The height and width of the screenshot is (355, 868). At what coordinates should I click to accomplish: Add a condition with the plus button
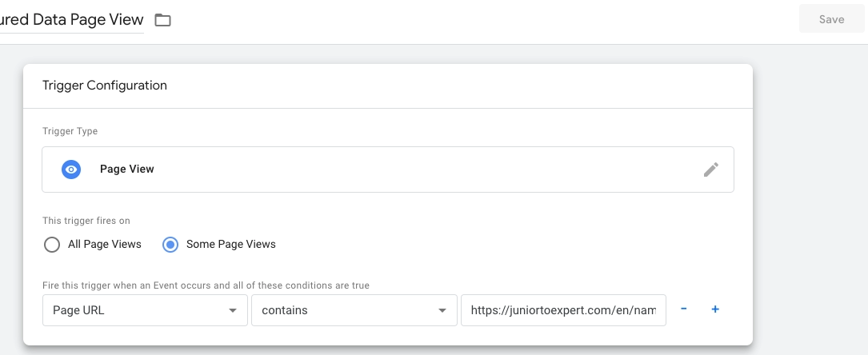pos(715,309)
